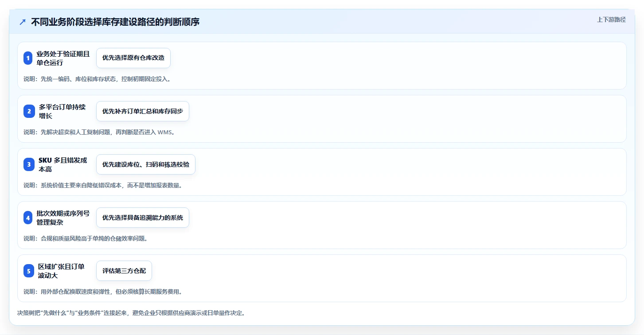Select 优先建设库位、扫码和拣选校验
644x335 pixels.
pos(146,164)
